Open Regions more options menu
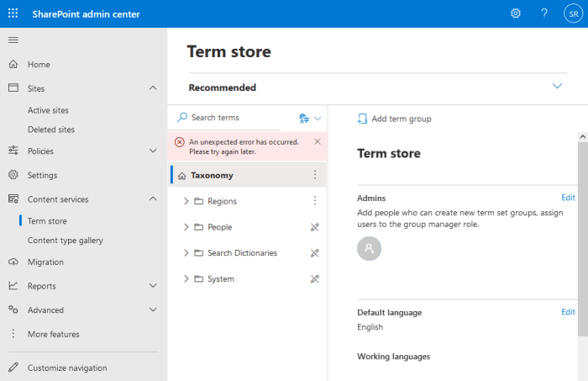588x381 pixels. tap(315, 200)
